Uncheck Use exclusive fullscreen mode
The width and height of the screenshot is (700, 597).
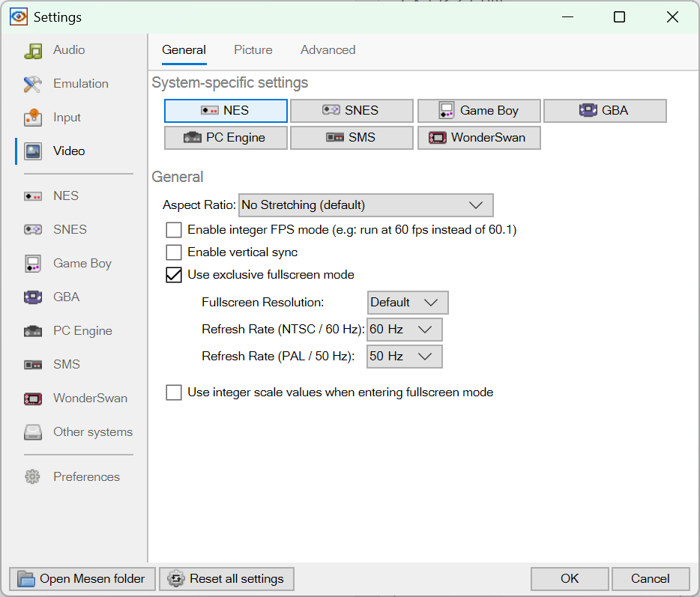[174, 275]
